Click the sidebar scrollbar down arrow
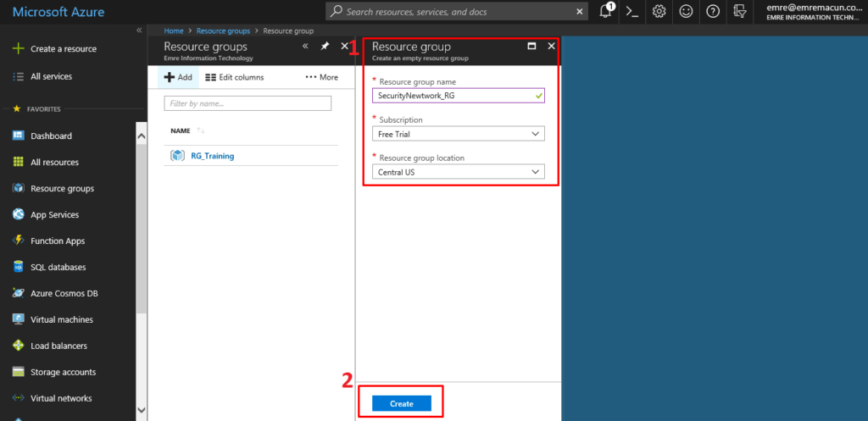 pos(142,410)
